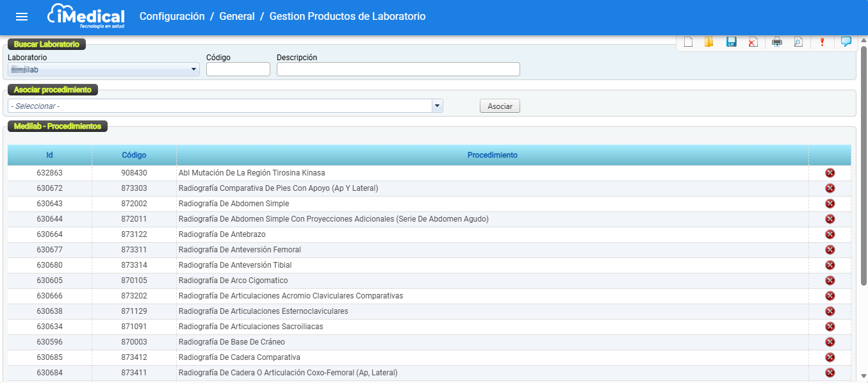Click the iMedical logo
868x383 pixels.
click(86, 16)
